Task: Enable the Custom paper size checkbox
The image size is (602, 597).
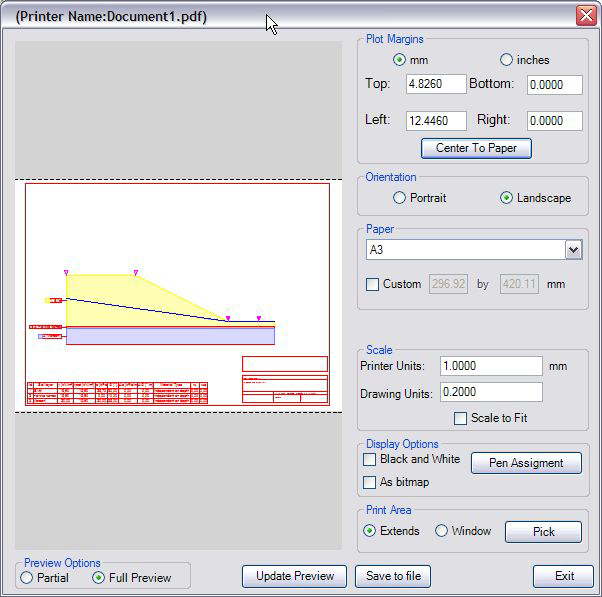Action: pos(372,284)
